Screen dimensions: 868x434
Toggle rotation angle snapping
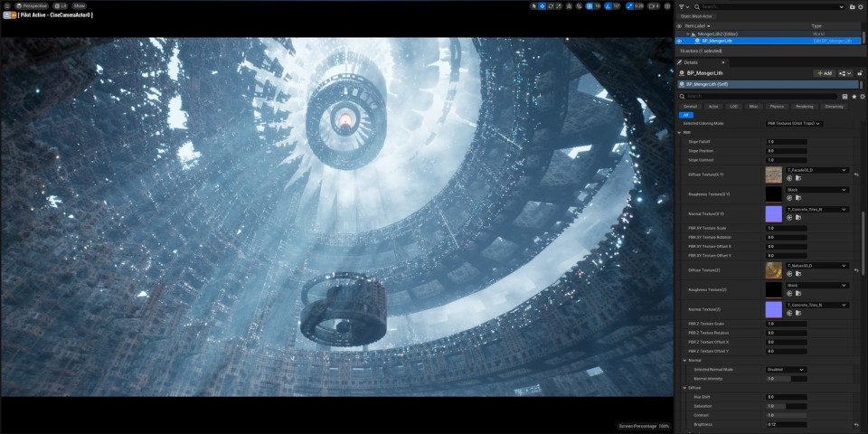click(607, 5)
